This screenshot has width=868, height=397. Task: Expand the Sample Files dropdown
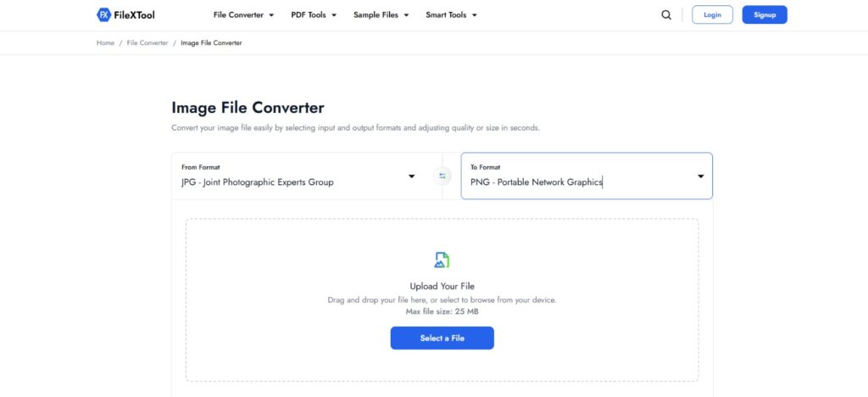click(381, 14)
